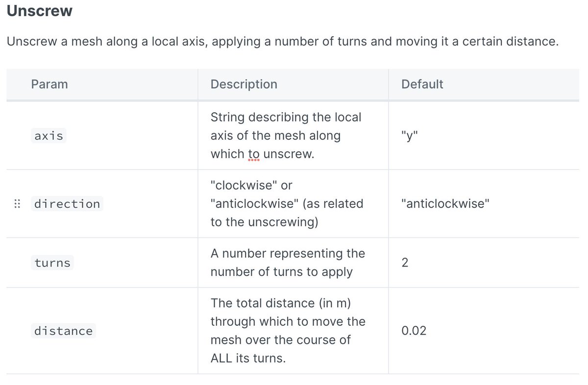Screen dimensions: 588x385
Task: Click the turns row description text
Action: coord(288,263)
